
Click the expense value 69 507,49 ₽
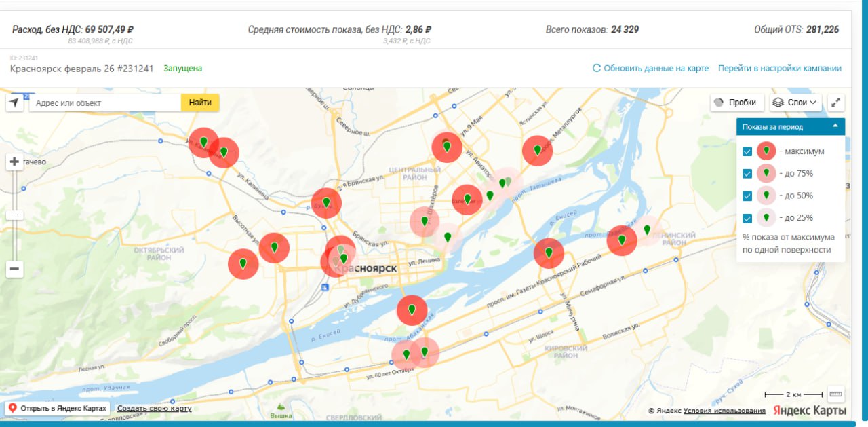[109, 30]
